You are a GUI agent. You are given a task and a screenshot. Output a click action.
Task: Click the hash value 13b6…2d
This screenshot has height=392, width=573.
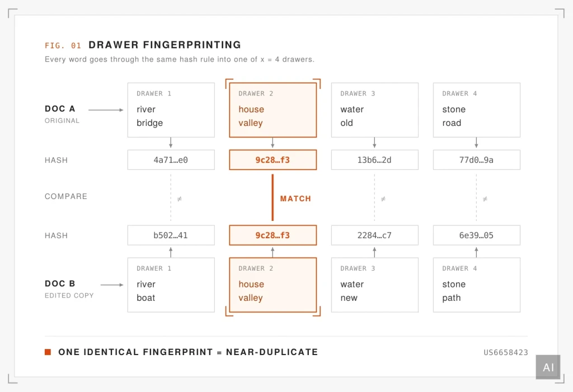coord(374,160)
